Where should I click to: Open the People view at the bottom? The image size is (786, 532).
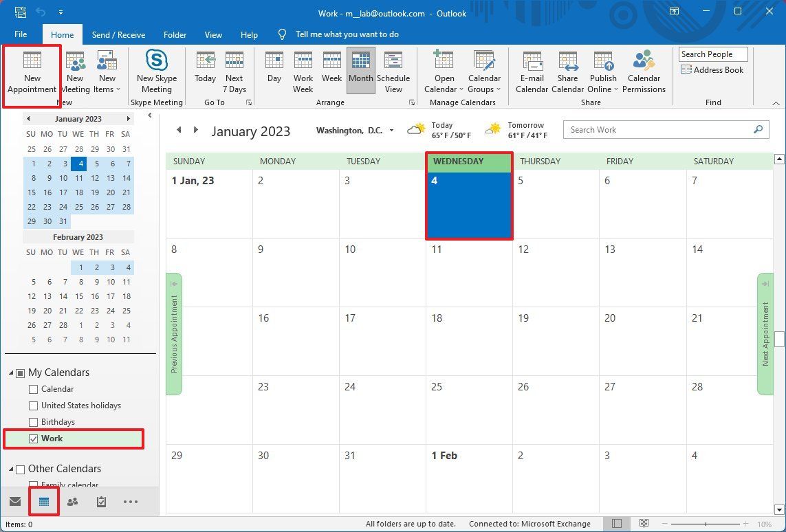pyautogui.click(x=73, y=502)
